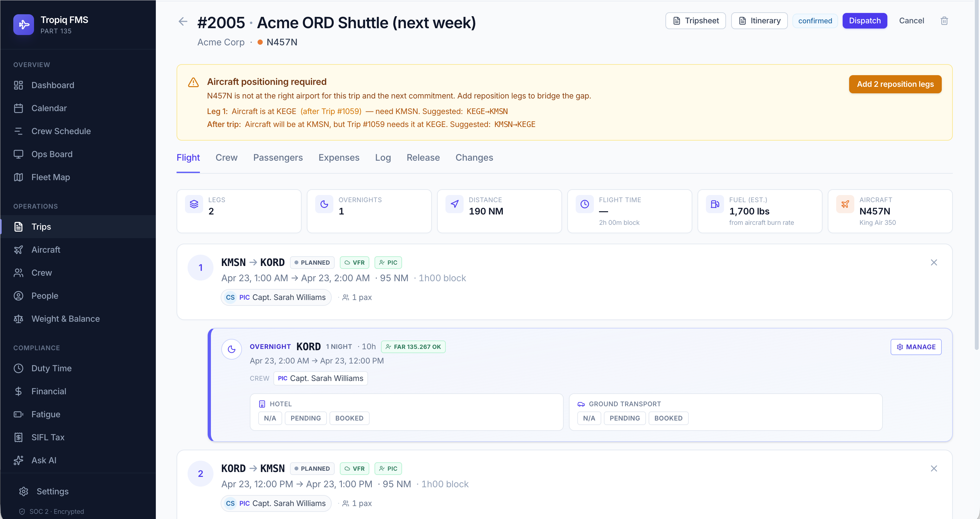Delete trip using the trash icon
Screen dimensions: 980x519
(944, 21)
